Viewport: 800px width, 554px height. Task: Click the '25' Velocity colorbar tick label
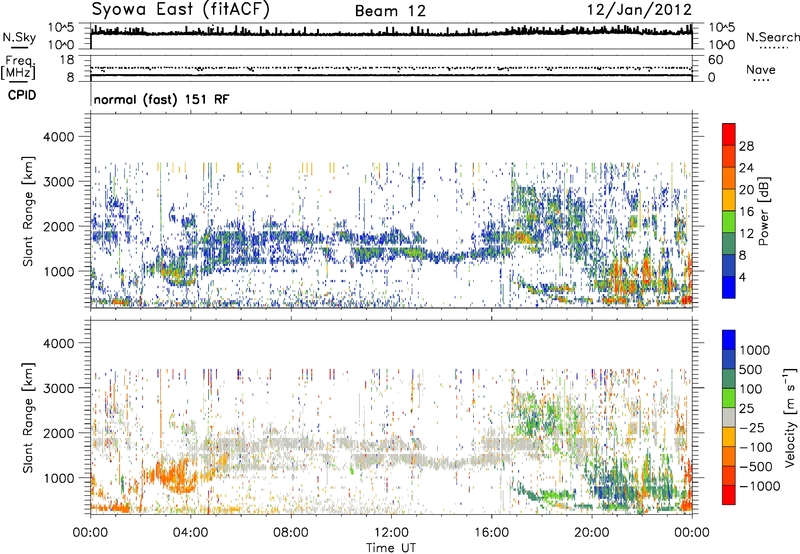(747, 408)
